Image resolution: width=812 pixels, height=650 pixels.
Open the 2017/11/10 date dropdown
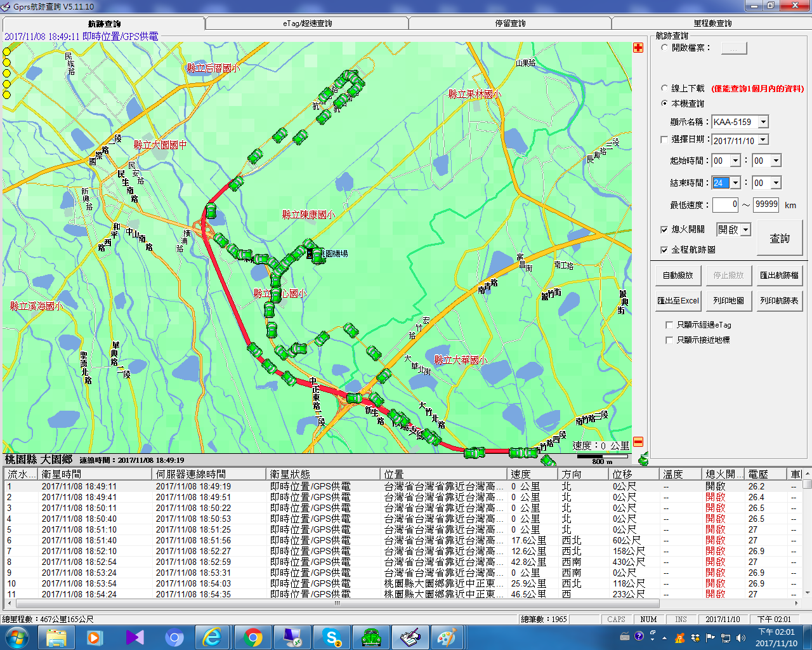pyautogui.click(x=763, y=140)
